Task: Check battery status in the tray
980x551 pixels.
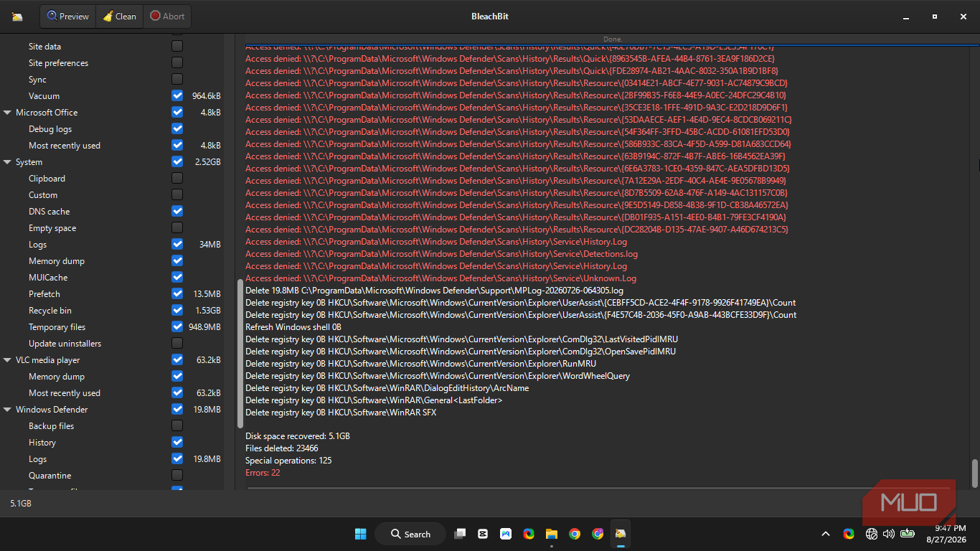Action: [908, 534]
